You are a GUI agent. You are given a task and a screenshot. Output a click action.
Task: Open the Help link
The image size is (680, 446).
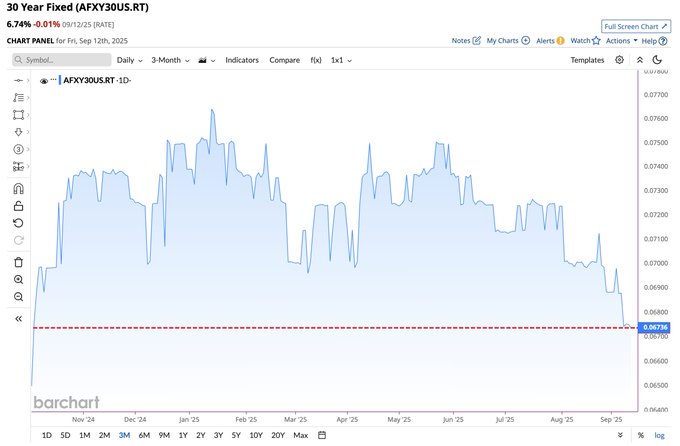click(654, 41)
